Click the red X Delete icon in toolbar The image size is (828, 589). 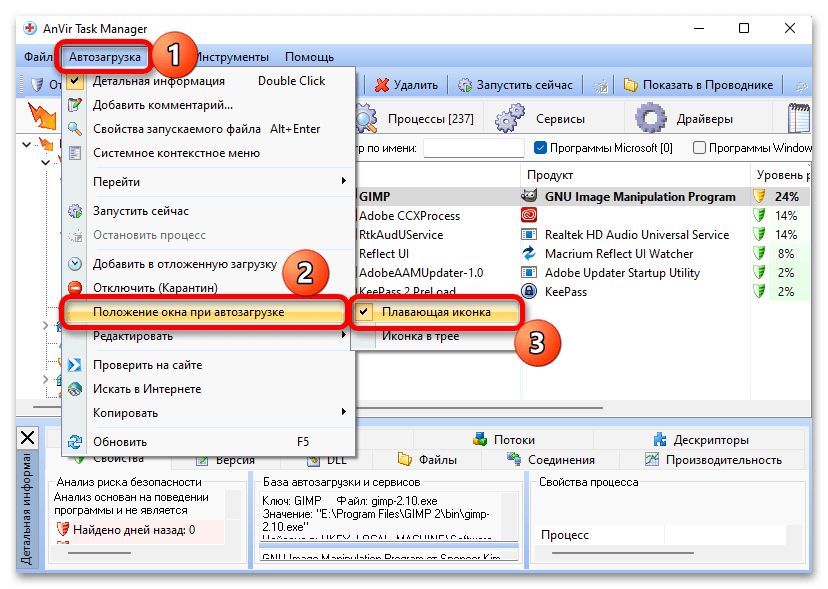point(382,85)
